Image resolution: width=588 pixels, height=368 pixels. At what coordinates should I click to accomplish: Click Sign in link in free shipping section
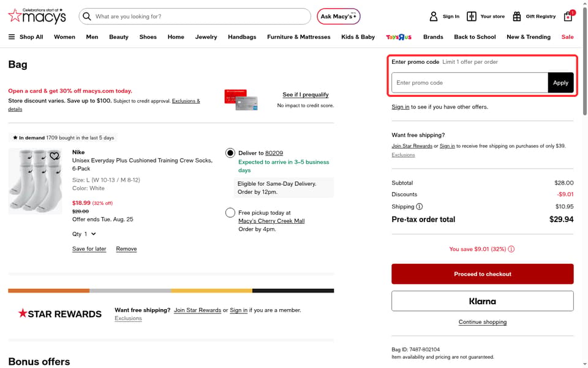point(447,146)
